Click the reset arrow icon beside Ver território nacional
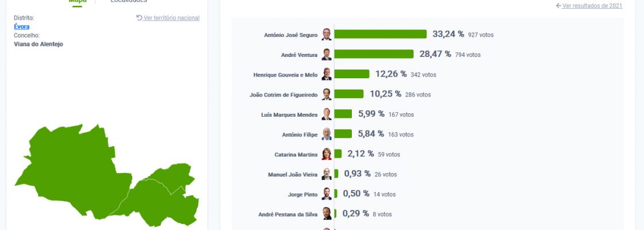 pyautogui.click(x=139, y=18)
